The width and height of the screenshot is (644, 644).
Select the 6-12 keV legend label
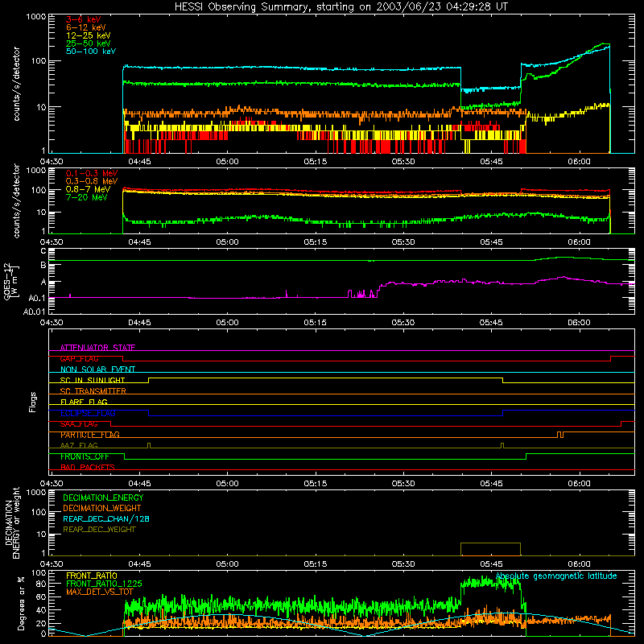click(86, 27)
